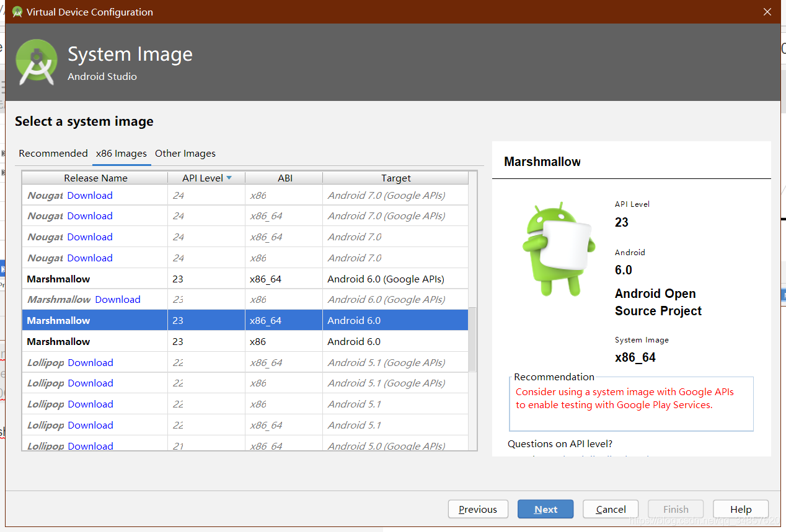Image resolution: width=786 pixels, height=532 pixels.
Task: Download Lollipop x86_64 plain Android 5.1 image
Action: tap(91, 425)
